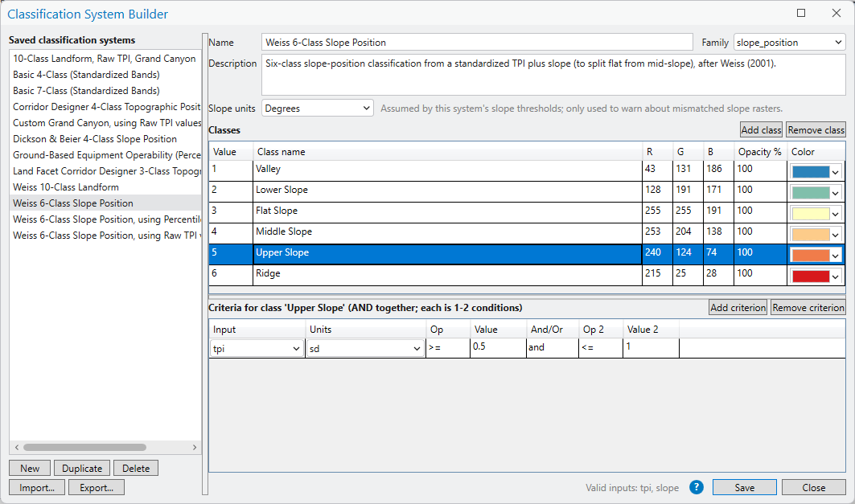This screenshot has height=504, width=855.
Task: Save the classification system
Action: click(x=744, y=488)
